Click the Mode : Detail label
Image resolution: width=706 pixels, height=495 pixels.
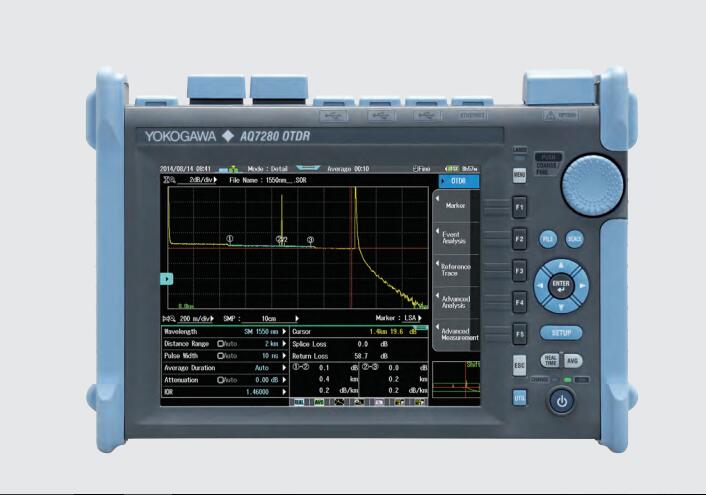click(x=267, y=169)
